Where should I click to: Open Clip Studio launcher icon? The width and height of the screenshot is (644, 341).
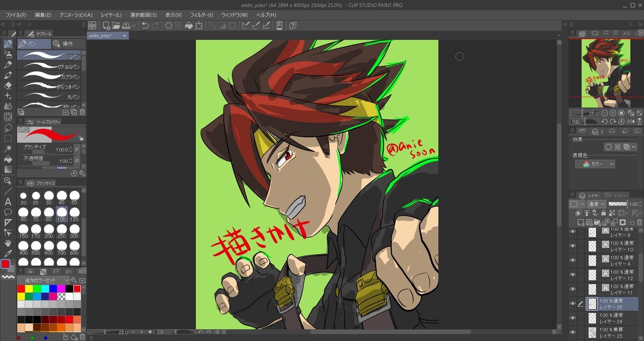tap(92, 25)
